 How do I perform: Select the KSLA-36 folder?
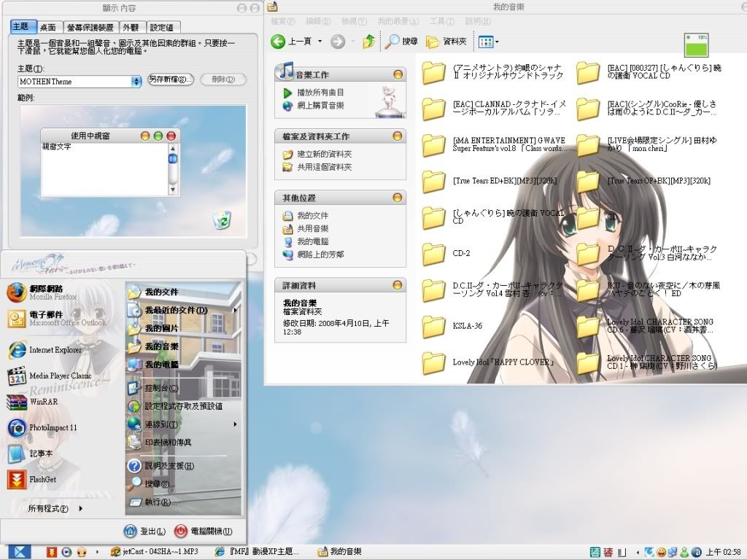[452, 326]
